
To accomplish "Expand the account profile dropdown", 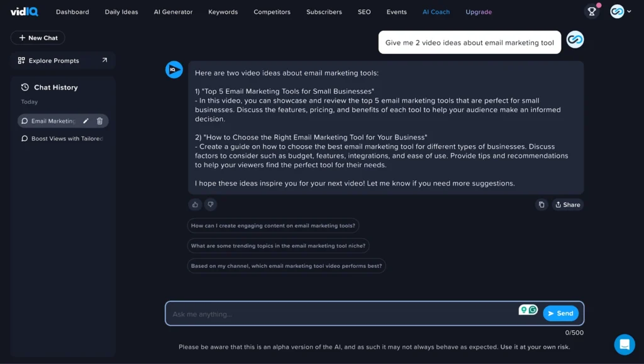I will 620,11.
